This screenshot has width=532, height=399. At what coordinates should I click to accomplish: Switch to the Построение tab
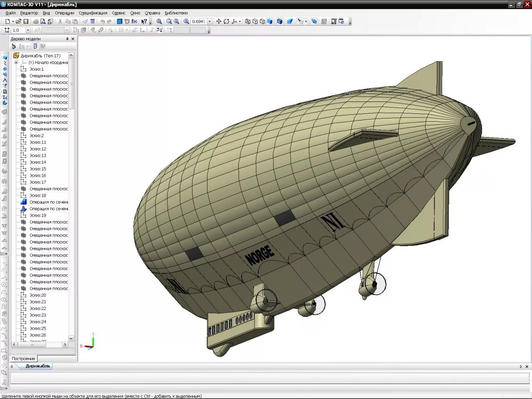click(x=23, y=359)
